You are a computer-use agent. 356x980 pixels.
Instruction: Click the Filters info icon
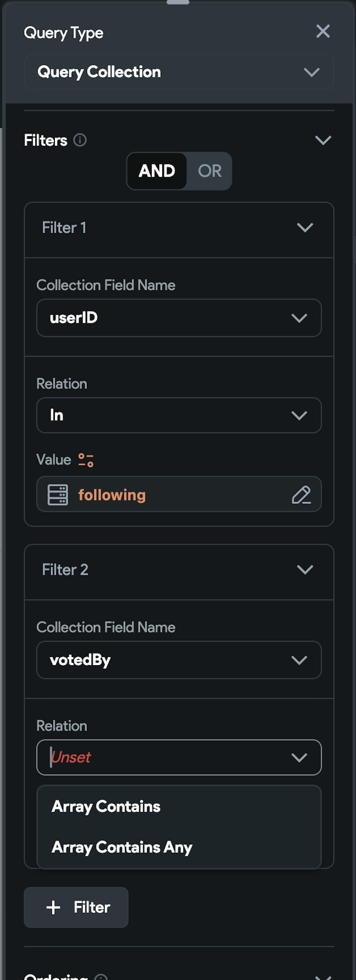[80, 140]
